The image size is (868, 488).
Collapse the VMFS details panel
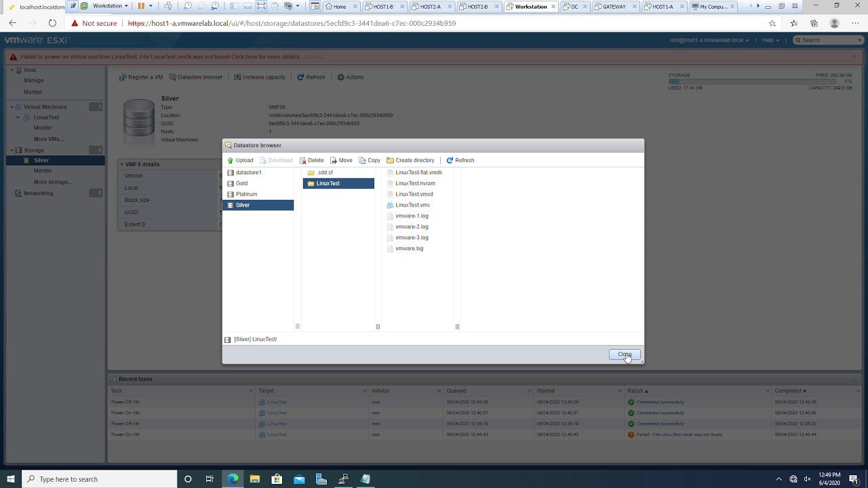pos(122,165)
